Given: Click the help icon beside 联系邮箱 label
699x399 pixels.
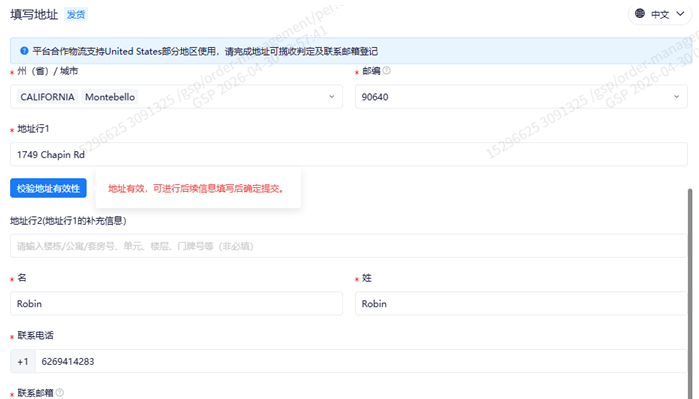Looking at the screenshot, I should (59, 392).
